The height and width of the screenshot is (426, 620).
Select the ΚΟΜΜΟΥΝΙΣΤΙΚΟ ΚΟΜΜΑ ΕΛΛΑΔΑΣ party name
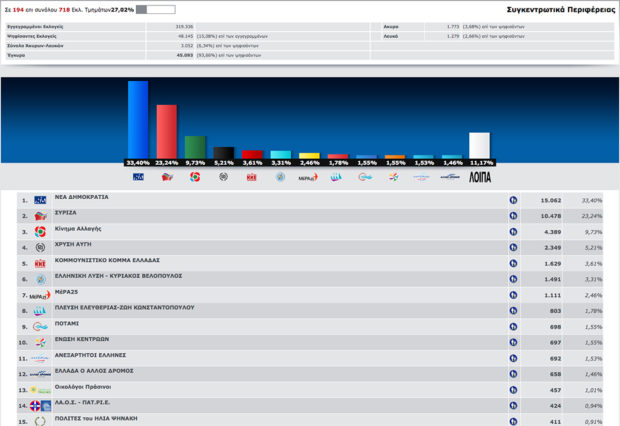107,260
